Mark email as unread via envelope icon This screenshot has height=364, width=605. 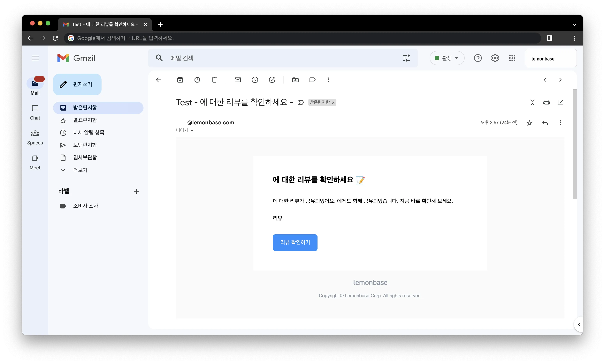pos(238,80)
